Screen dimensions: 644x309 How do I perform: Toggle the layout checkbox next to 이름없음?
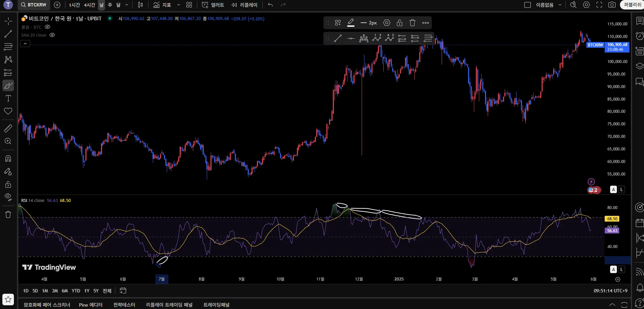527,5
